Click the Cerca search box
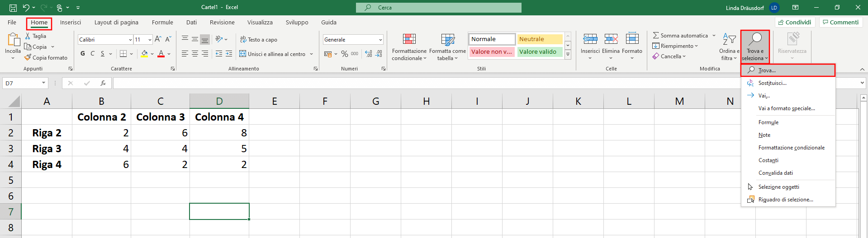 (x=438, y=8)
